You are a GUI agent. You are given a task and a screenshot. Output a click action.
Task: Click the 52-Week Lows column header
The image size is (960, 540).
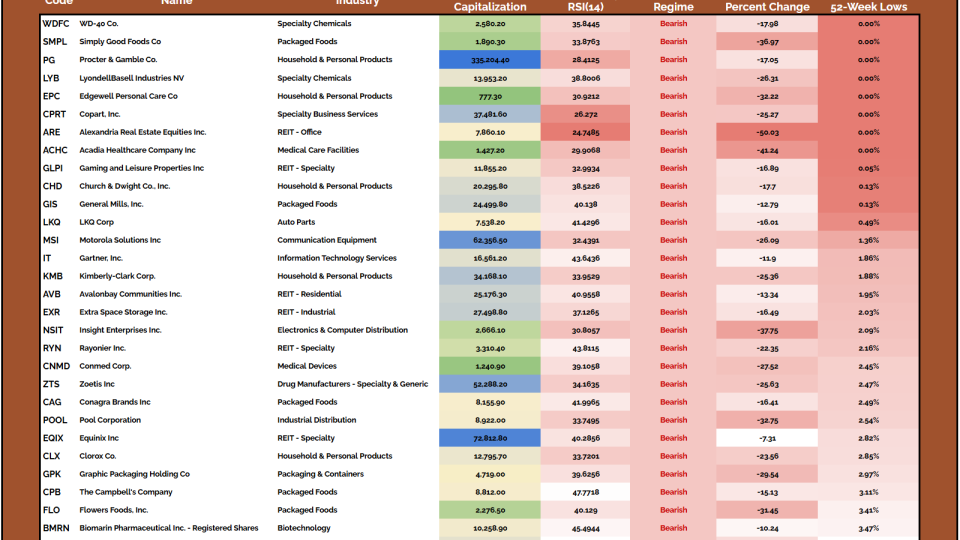coord(868,7)
